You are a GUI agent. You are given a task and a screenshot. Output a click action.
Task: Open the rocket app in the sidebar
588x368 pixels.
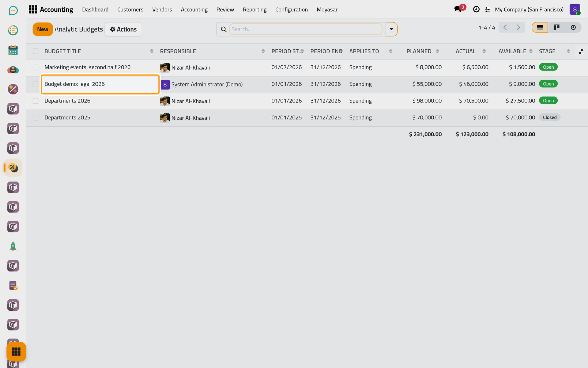13,246
